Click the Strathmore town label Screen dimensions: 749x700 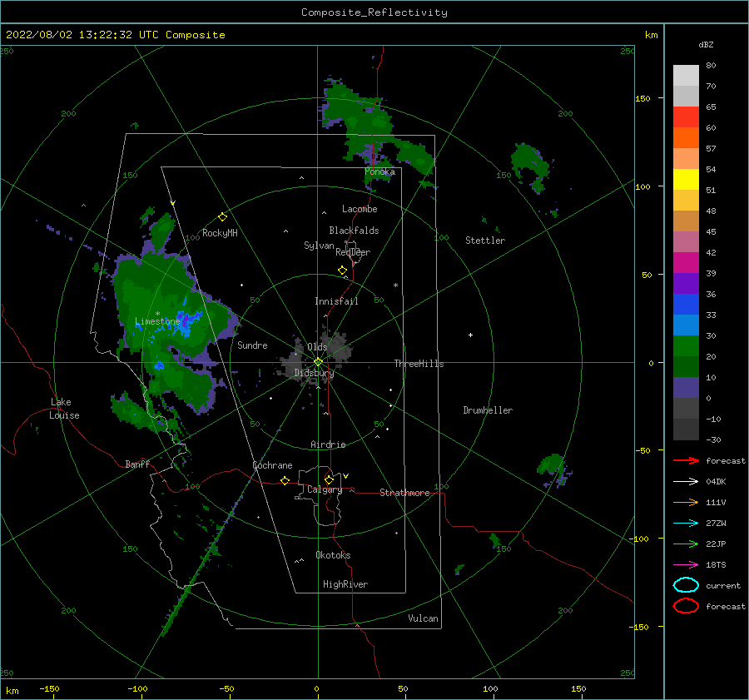404,493
